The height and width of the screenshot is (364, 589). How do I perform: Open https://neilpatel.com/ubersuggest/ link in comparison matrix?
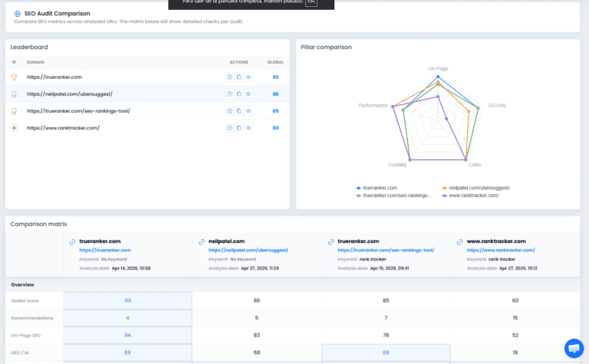tap(248, 250)
